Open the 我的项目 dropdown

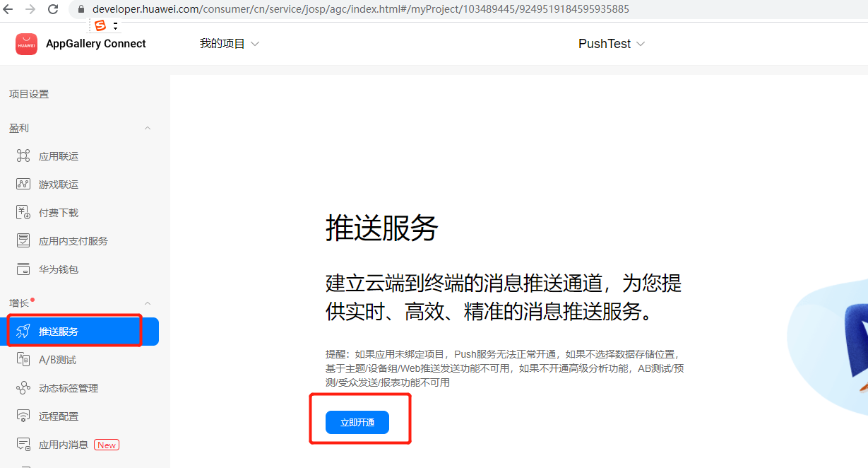tap(230, 44)
